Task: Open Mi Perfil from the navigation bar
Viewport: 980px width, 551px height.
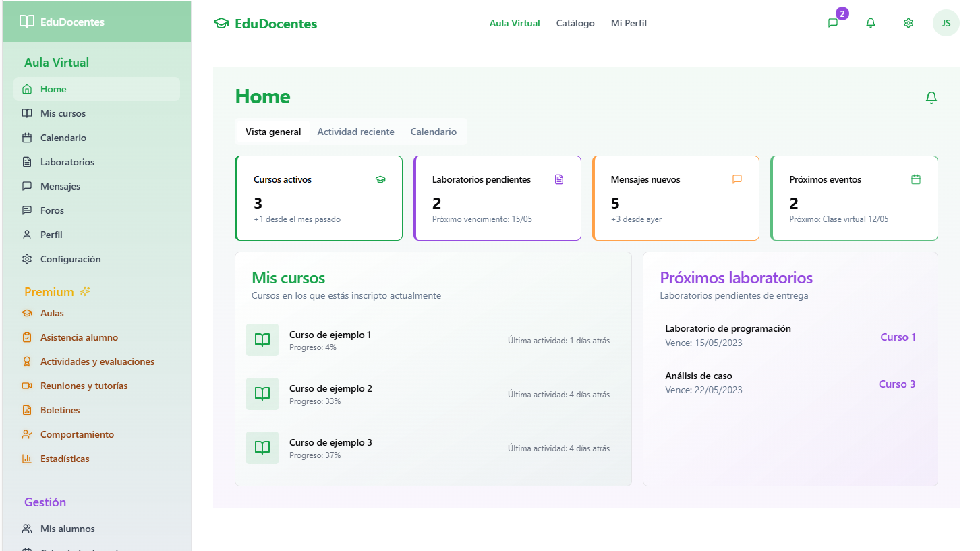Action: [628, 23]
